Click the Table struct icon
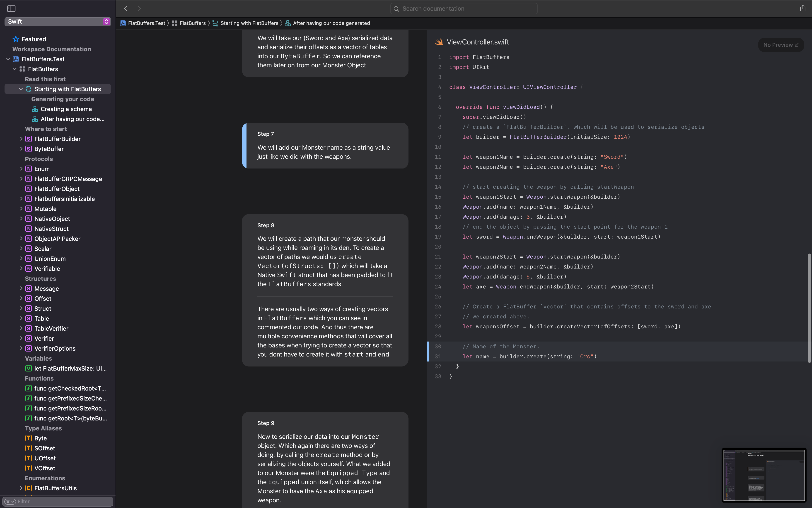The width and height of the screenshot is (812, 508). [29, 318]
